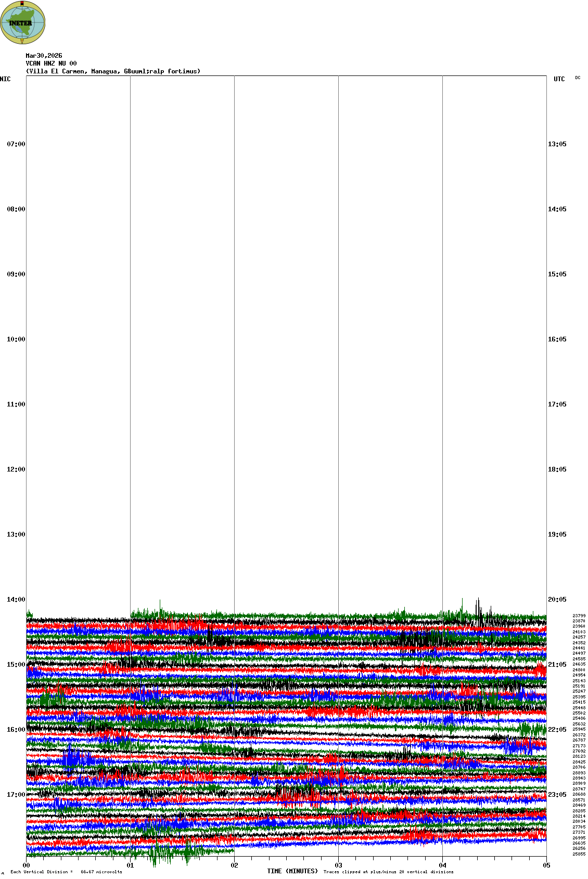
Task: Click the 03 minute axis tick label
Action: click(x=338, y=865)
